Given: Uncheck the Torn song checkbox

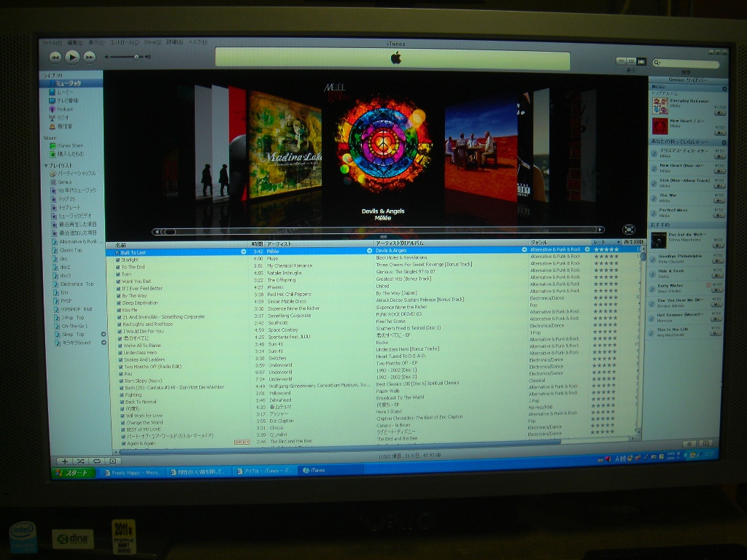Looking at the screenshot, I should [x=117, y=274].
